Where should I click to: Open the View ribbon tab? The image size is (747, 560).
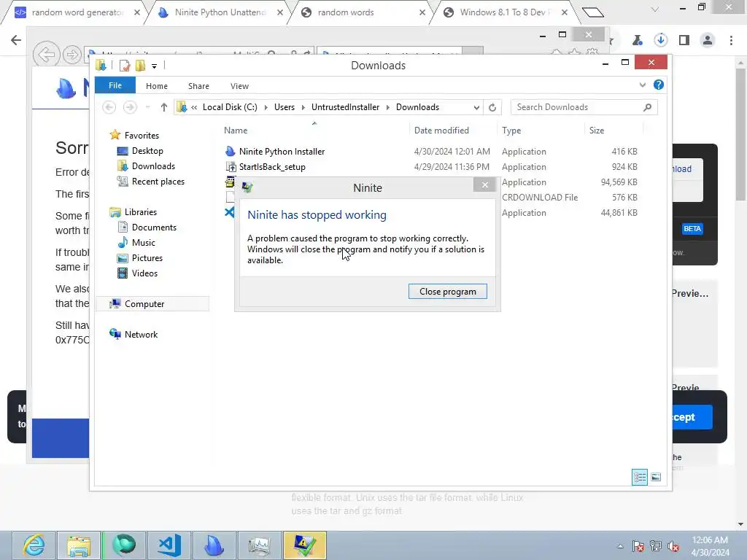pos(239,86)
